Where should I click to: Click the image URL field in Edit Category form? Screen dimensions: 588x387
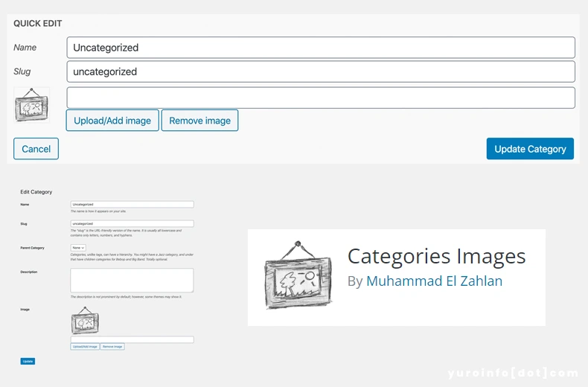click(132, 339)
